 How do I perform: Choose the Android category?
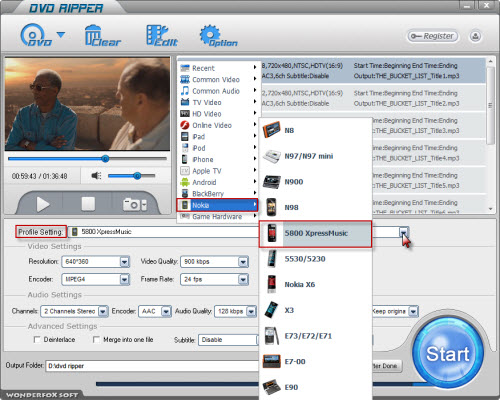218,182
